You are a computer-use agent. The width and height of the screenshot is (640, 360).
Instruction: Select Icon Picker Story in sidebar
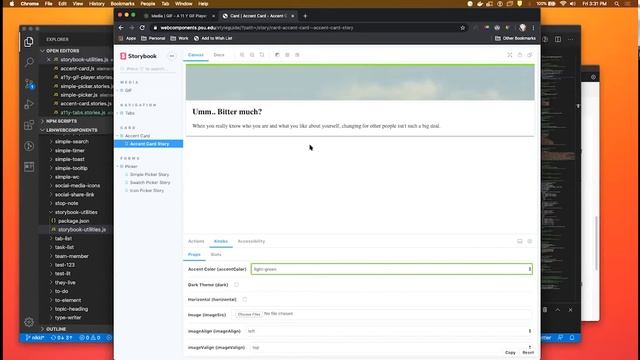pos(147,191)
